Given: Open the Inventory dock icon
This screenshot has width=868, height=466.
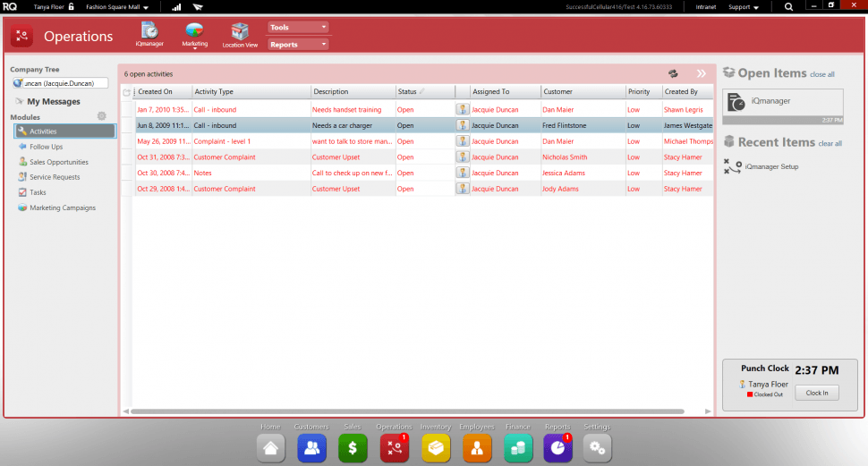Looking at the screenshot, I should pyautogui.click(x=436, y=448).
